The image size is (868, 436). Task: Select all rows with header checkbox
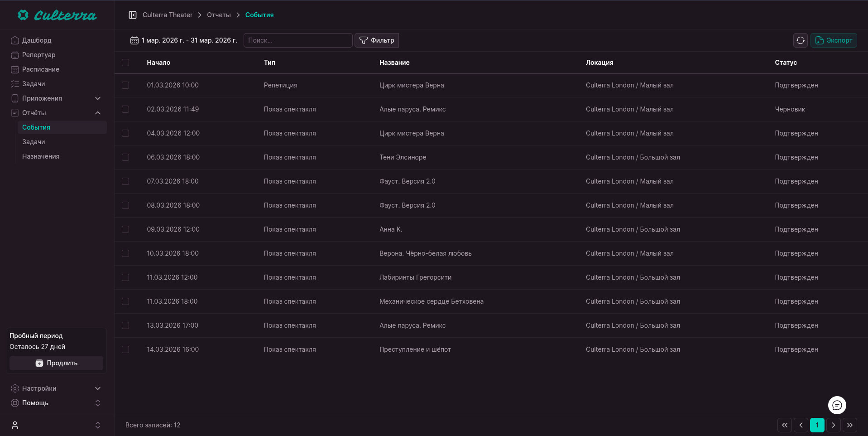(125, 63)
